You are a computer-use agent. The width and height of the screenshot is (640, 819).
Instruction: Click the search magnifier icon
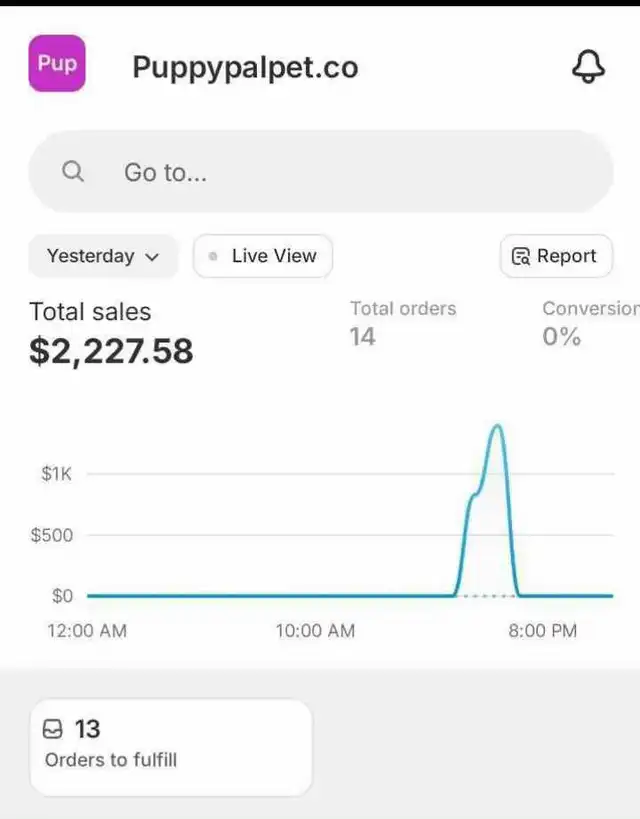coord(73,171)
